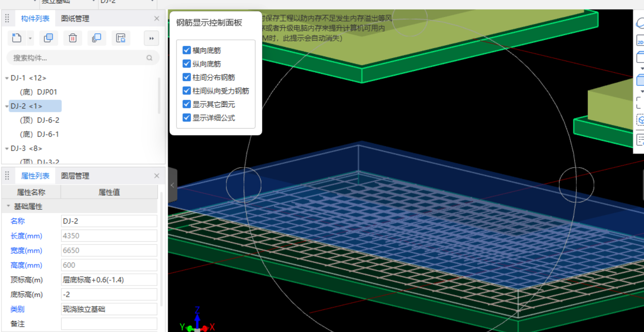Close the property list panel
The image size is (644, 332).
pyautogui.click(x=157, y=176)
